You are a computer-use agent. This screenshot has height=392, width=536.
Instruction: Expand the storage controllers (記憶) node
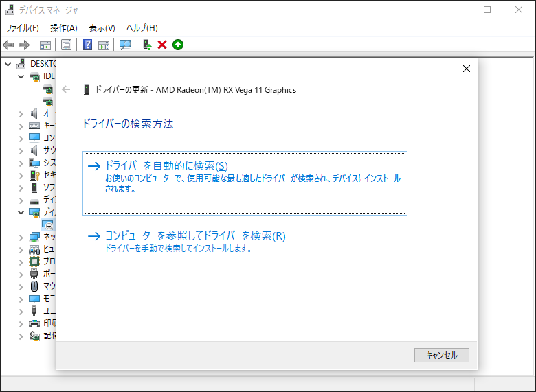pyautogui.click(x=21, y=336)
